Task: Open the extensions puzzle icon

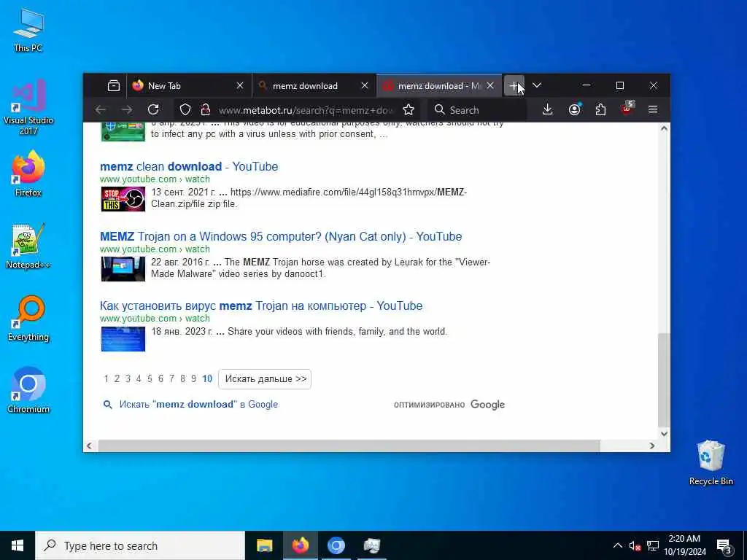Action: (601, 109)
